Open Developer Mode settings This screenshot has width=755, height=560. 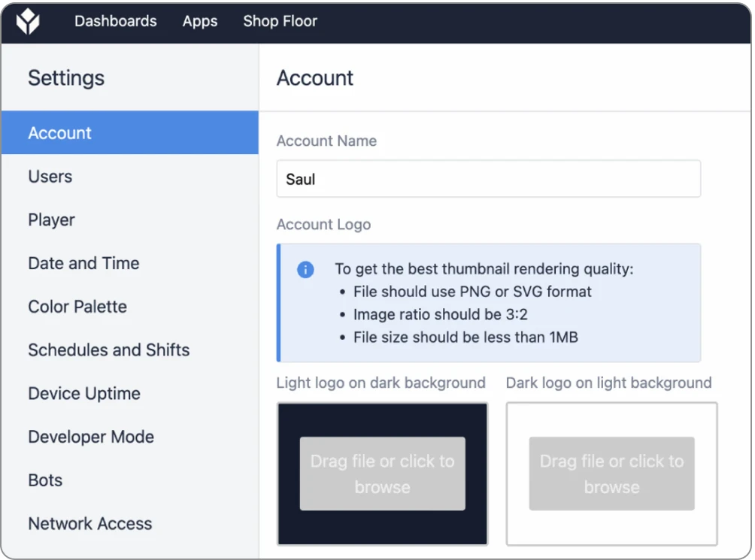[91, 437]
